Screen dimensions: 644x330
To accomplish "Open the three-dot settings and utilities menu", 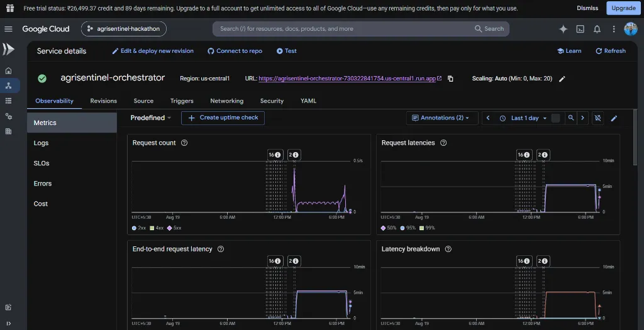I will [x=614, y=29].
